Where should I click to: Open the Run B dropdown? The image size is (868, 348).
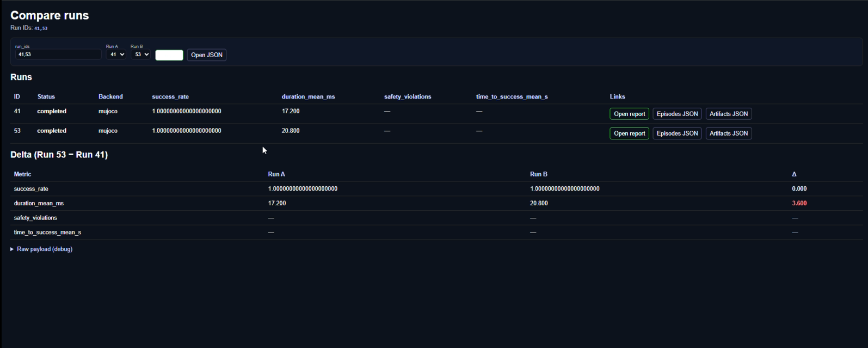point(140,54)
